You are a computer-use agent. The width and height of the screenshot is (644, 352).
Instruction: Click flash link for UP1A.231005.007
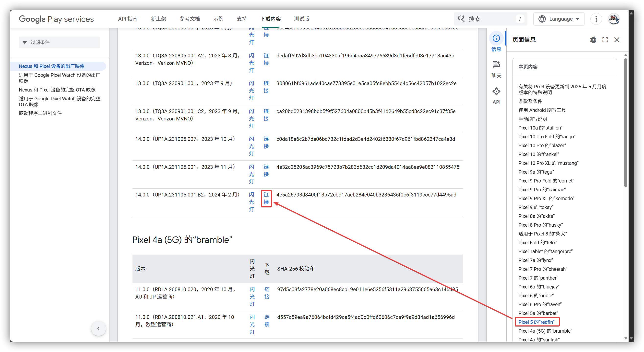click(x=251, y=146)
